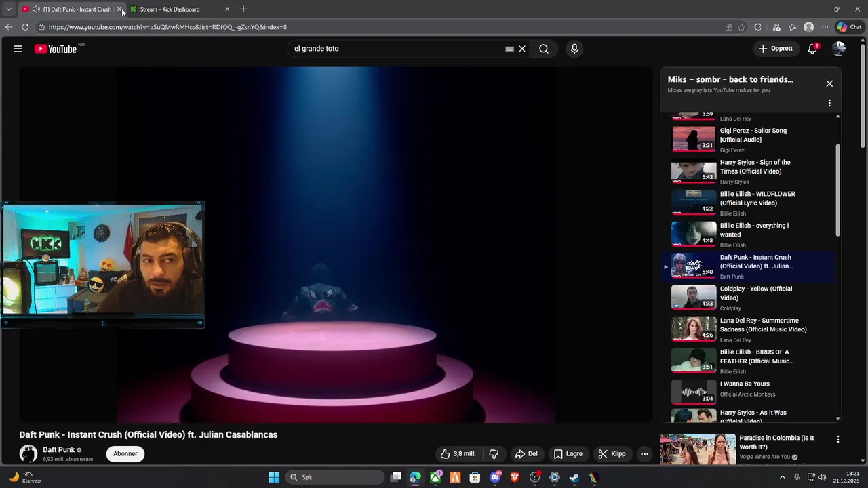Open Steam from taskbar
Image resolution: width=868 pixels, height=488 pixels.
click(x=574, y=477)
